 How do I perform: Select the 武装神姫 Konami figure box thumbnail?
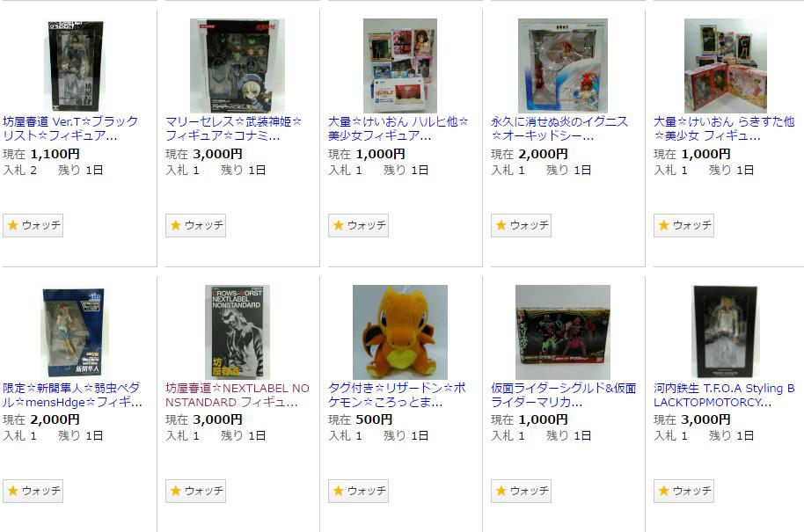tap(238, 66)
